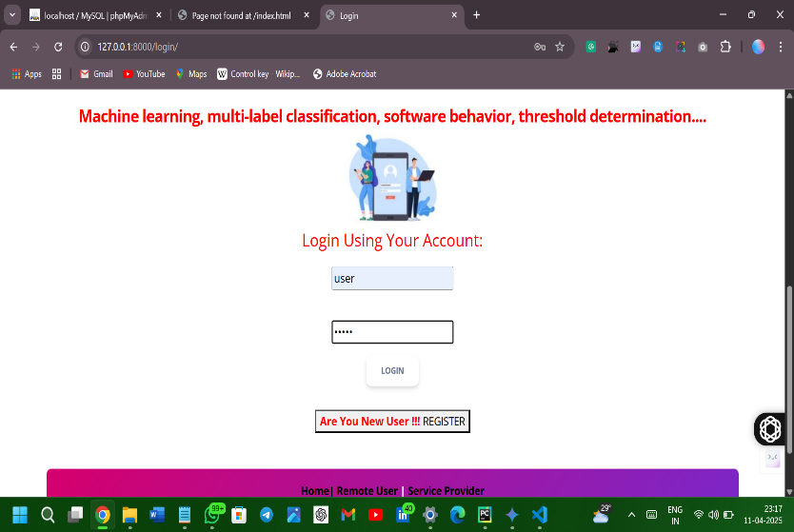Close the Page not found tab

tap(307, 15)
